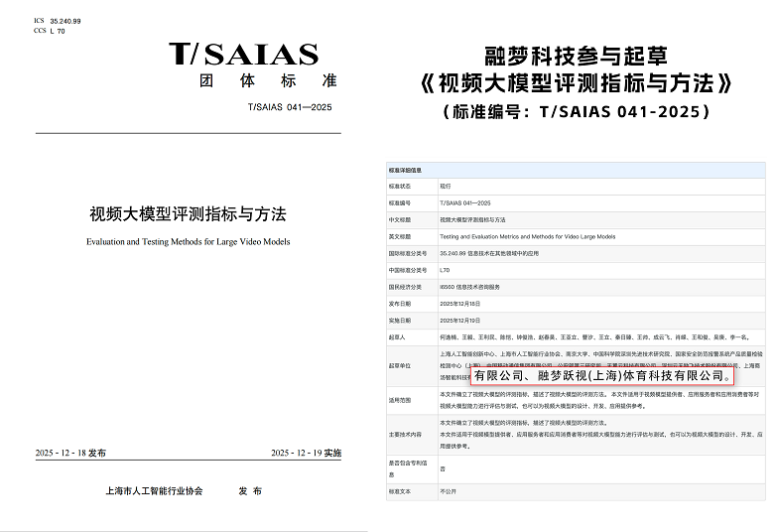The height and width of the screenshot is (532, 776).
Task: Click the table's Chinese title value '视频大模型评测指标与方法'
Action: pyautogui.click(x=472, y=219)
